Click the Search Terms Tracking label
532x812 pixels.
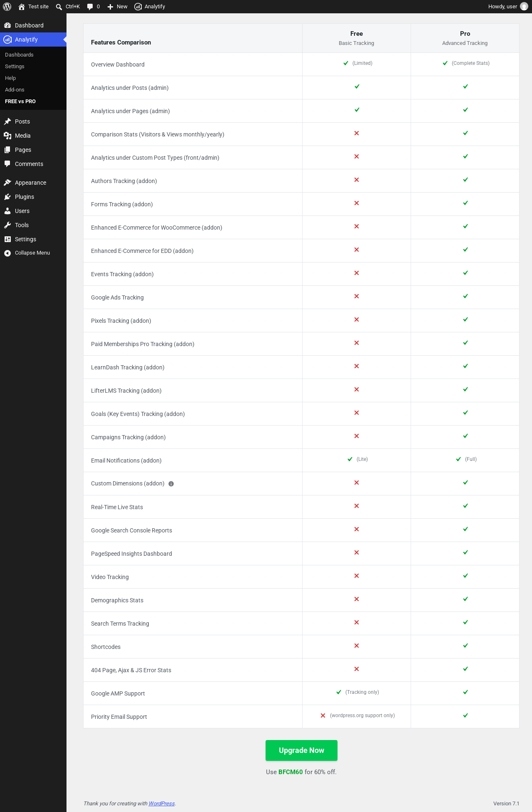120,624
